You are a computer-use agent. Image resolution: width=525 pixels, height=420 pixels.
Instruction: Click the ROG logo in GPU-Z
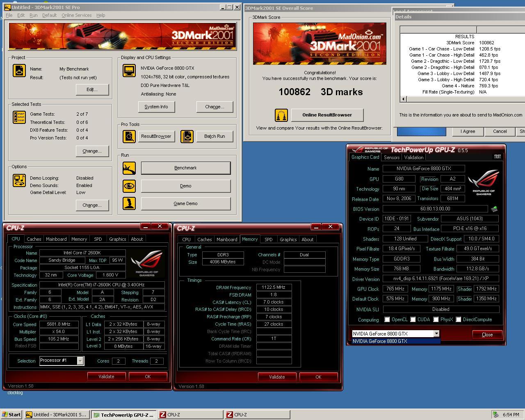tap(484, 182)
